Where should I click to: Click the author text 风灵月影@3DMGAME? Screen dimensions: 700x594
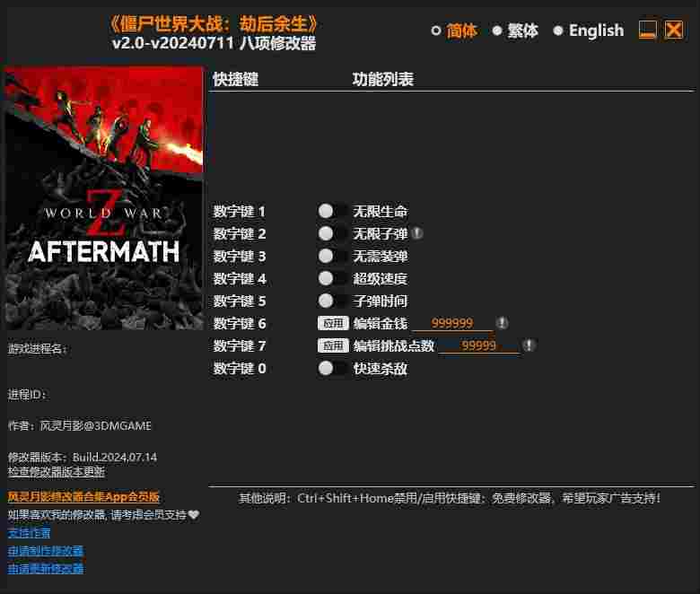pyautogui.click(x=95, y=425)
